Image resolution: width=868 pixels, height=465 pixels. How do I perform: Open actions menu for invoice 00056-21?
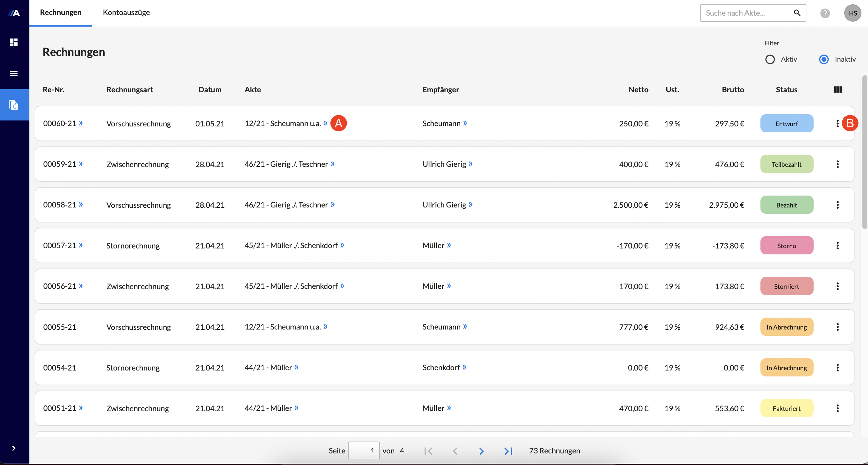click(x=837, y=286)
